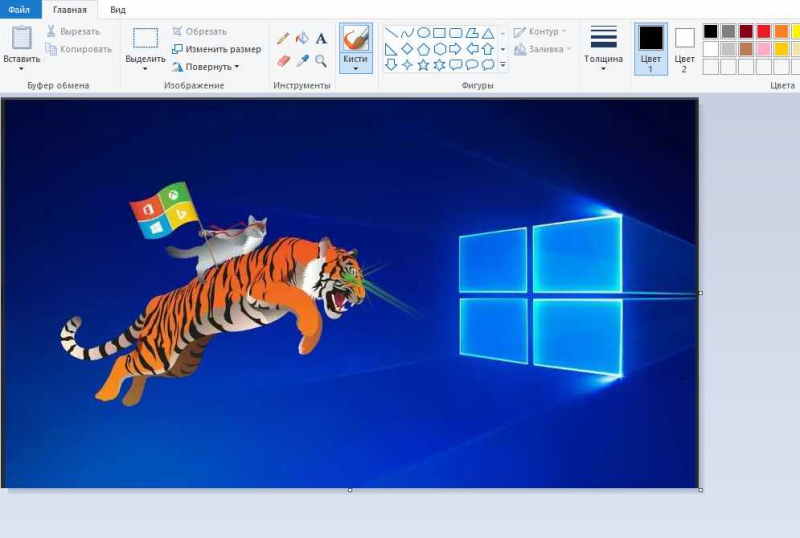
Task: Pick the Curve shape
Action: point(407,33)
